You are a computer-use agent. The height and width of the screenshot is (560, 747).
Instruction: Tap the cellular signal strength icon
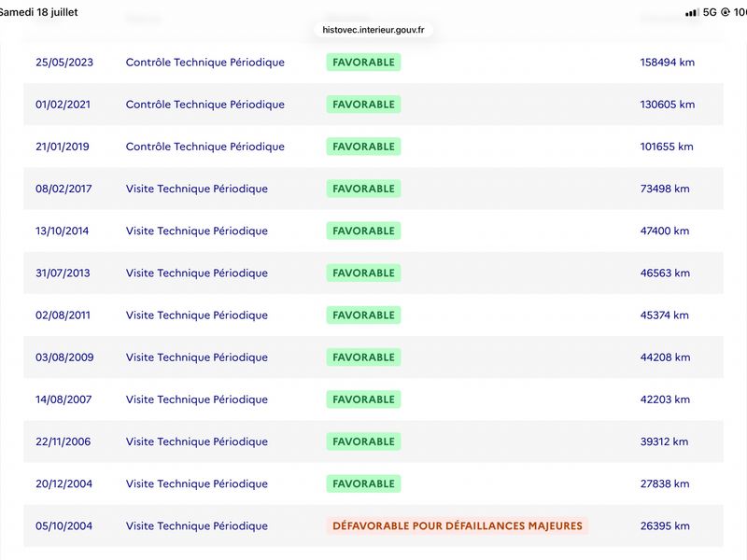pyautogui.click(x=692, y=12)
